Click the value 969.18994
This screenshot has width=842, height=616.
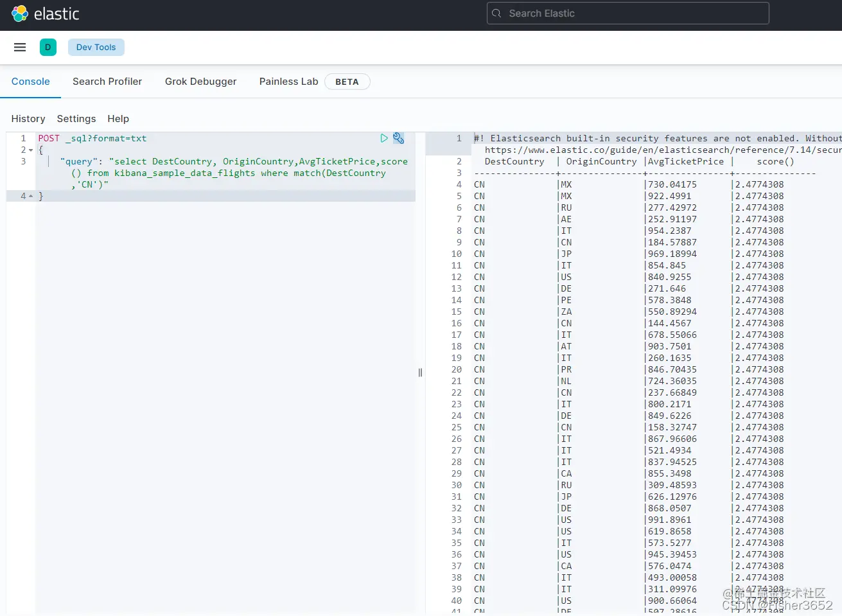click(672, 254)
